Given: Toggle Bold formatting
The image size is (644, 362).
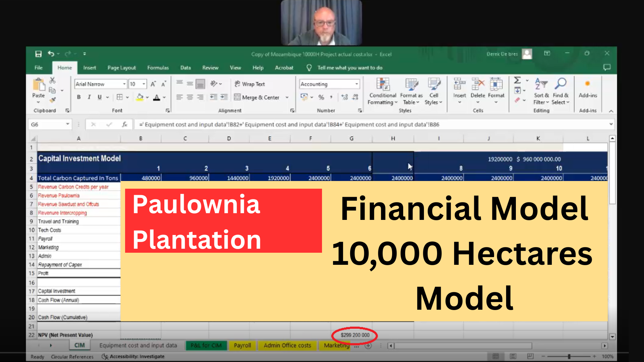Looking at the screenshot, I should pyautogui.click(x=78, y=97).
